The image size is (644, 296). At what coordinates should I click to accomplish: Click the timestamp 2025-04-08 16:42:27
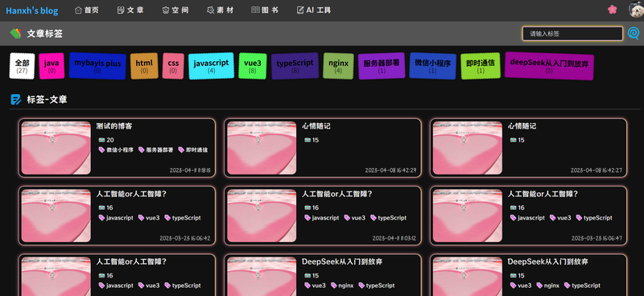pos(597,170)
